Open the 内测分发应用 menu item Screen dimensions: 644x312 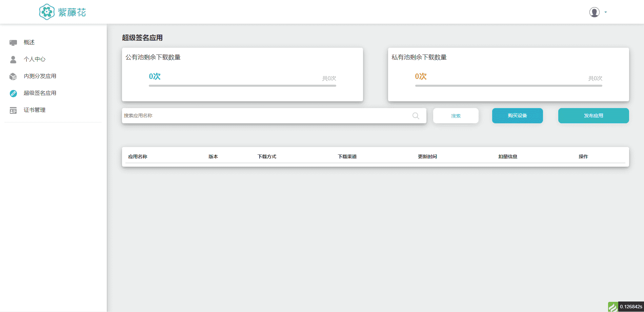[x=40, y=76]
